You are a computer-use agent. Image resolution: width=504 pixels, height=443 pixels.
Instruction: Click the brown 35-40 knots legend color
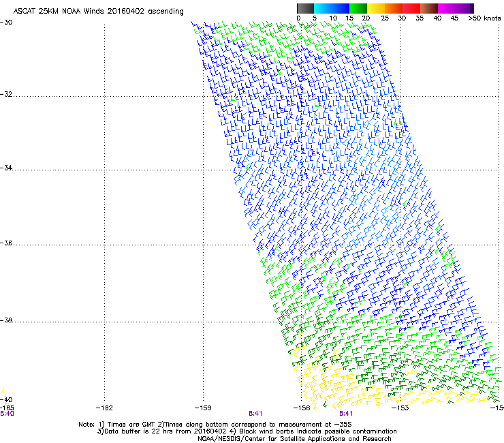coord(429,8)
